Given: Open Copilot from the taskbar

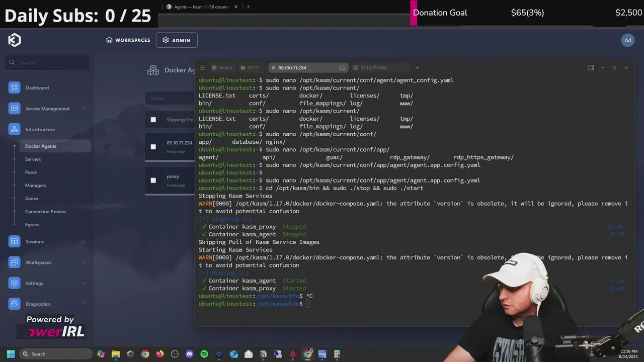Looking at the screenshot, I should coord(101,354).
